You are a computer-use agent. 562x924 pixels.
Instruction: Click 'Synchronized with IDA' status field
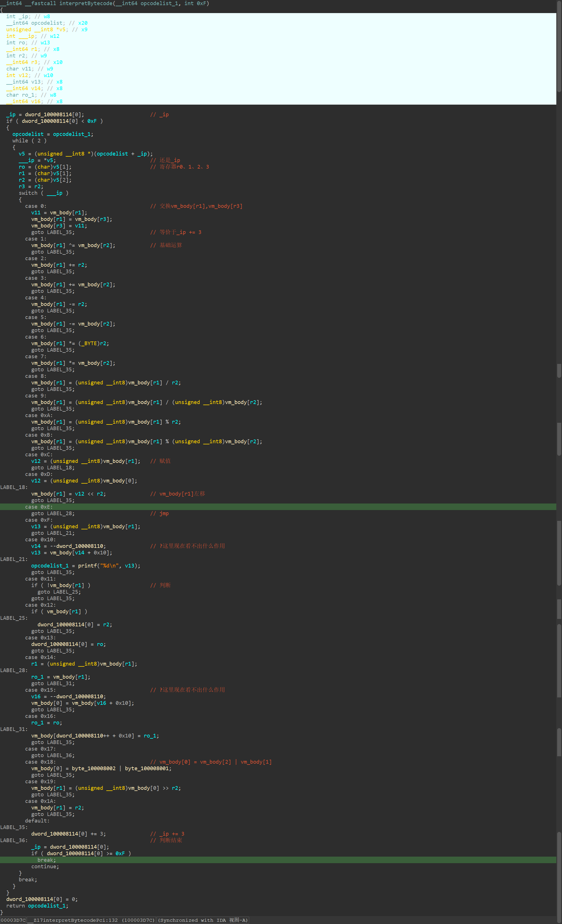point(203,920)
